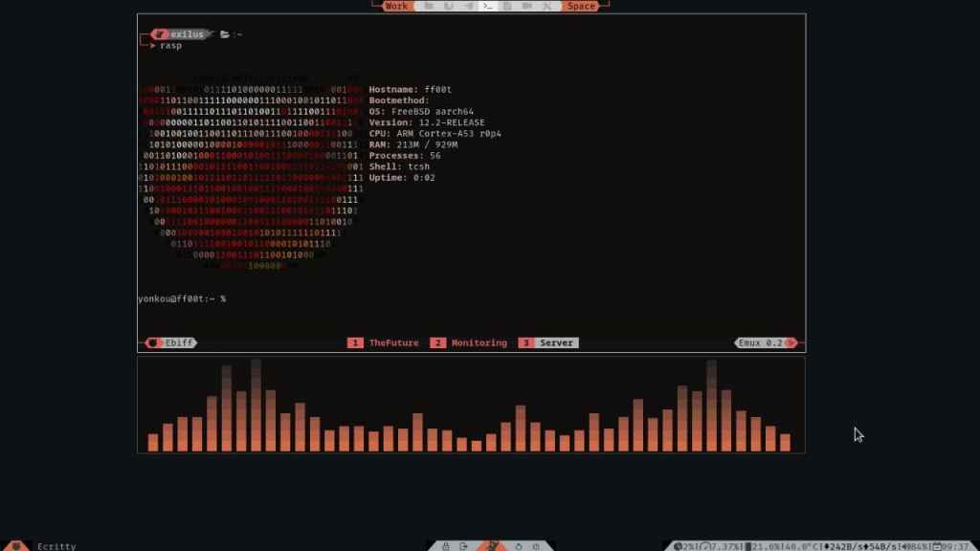Click the CPU temperature reading in status bar
The height and width of the screenshot is (551, 980).
point(797,545)
